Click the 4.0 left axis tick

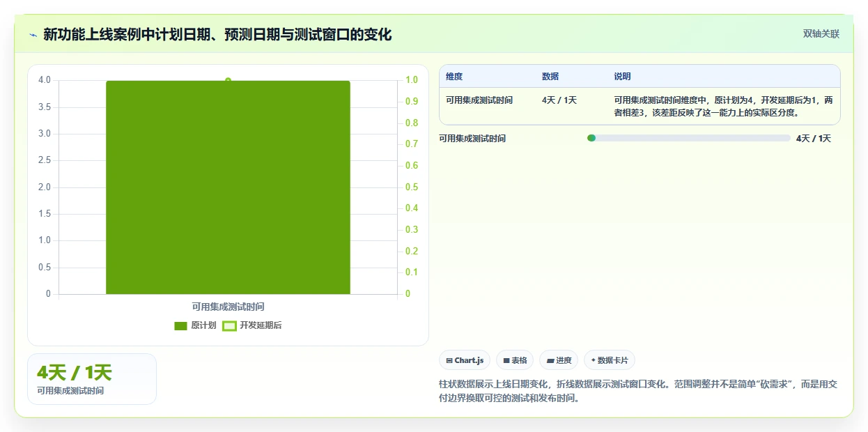[x=45, y=80]
